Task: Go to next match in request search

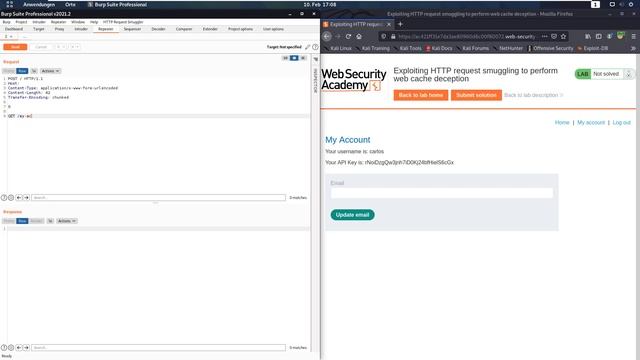Action: 26,198
